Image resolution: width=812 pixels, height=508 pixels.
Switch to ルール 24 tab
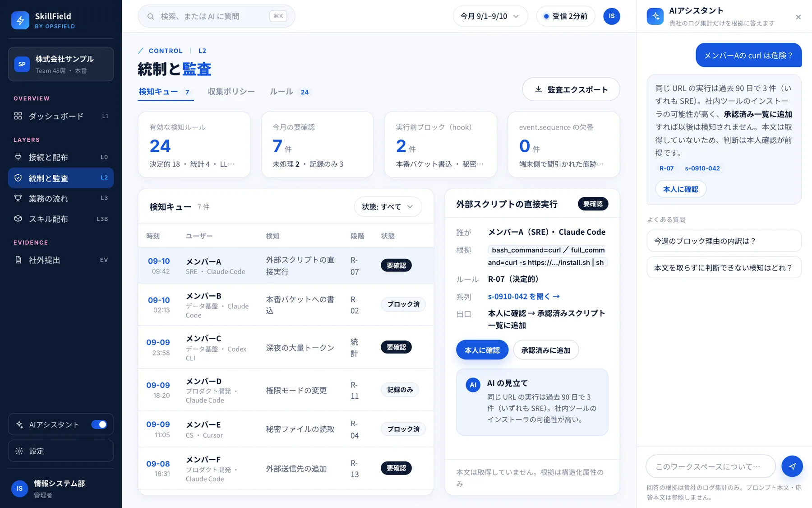(290, 92)
